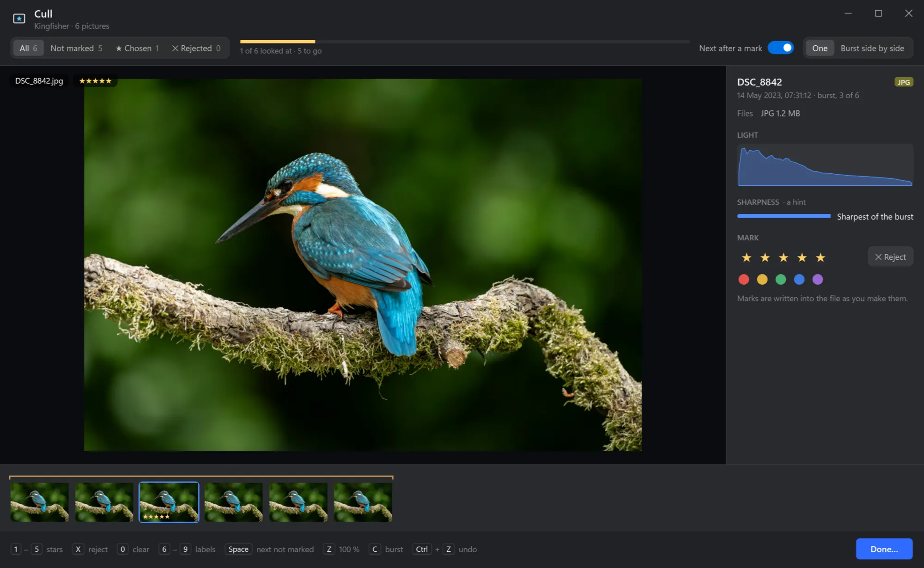
Task: Click the Ctrl key of the undo hint
Action: (422, 549)
